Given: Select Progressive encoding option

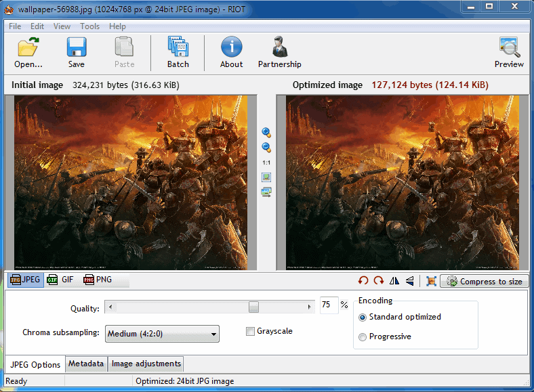Looking at the screenshot, I should click(x=363, y=336).
